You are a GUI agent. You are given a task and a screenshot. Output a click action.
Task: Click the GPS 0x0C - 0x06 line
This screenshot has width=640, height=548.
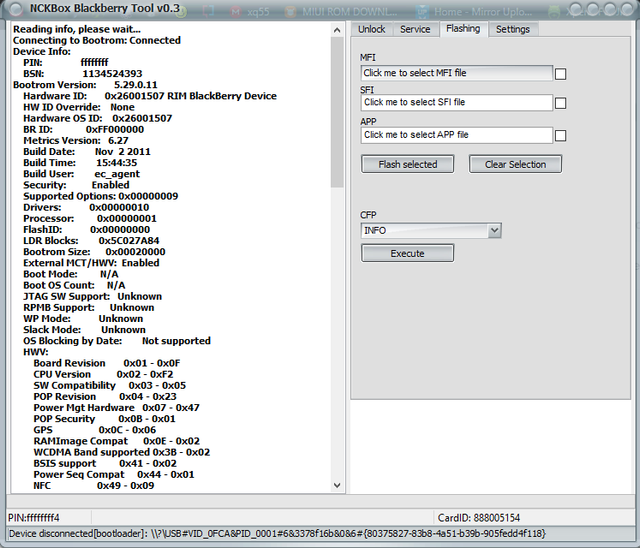click(x=95, y=430)
